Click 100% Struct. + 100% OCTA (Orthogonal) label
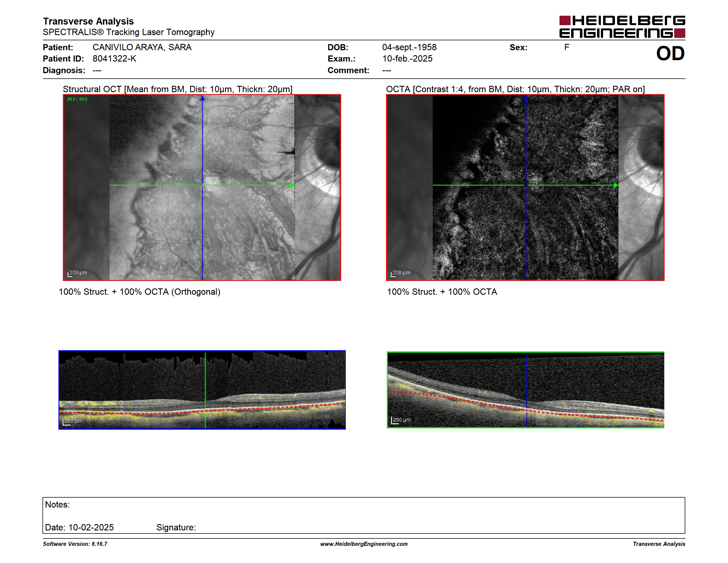Screen dimensions: 728x563 click(140, 292)
